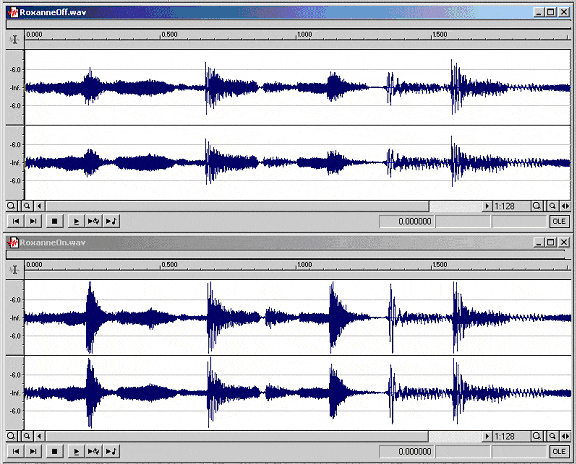The height and width of the screenshot is (464, 576).
Task: Click the 1.500 ruler mark in RoxanneOn.wav
Action: point(440,265)
